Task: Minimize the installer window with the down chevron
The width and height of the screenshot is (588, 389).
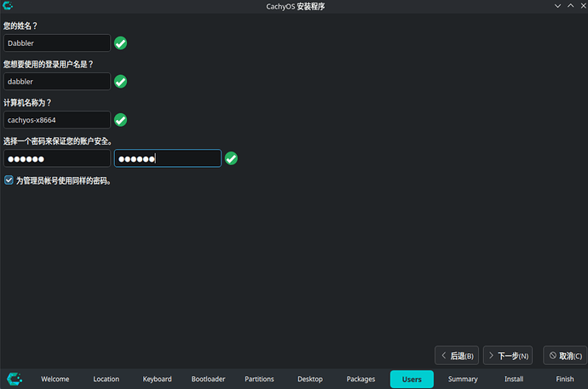Action: [x=557, y=6]
